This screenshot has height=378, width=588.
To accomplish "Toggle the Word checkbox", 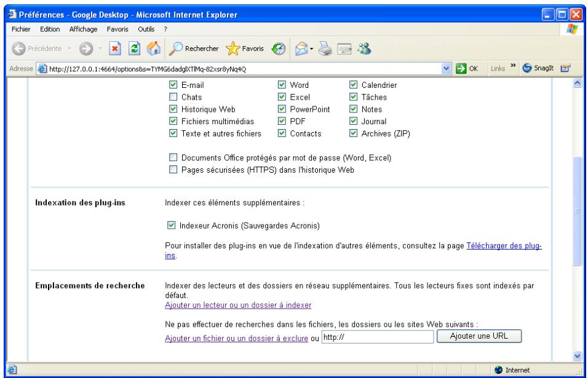I will coord(282,85).
